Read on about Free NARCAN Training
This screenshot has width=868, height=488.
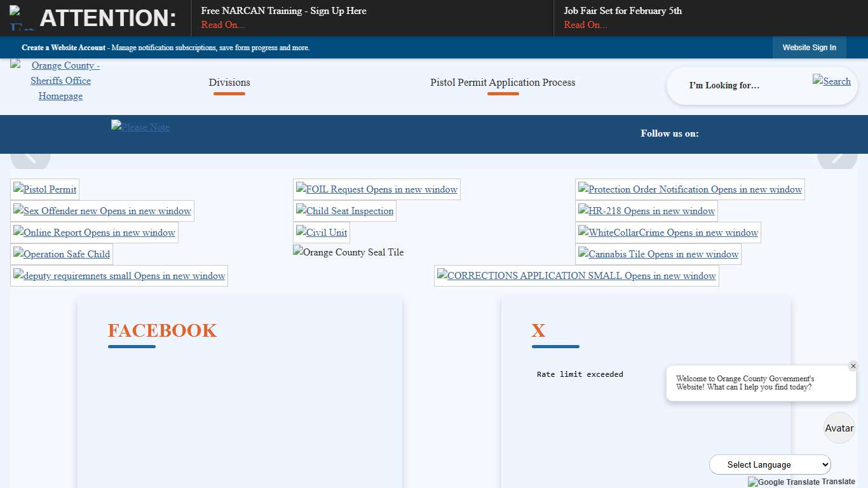pyautogui.click(x=223, y=25)
